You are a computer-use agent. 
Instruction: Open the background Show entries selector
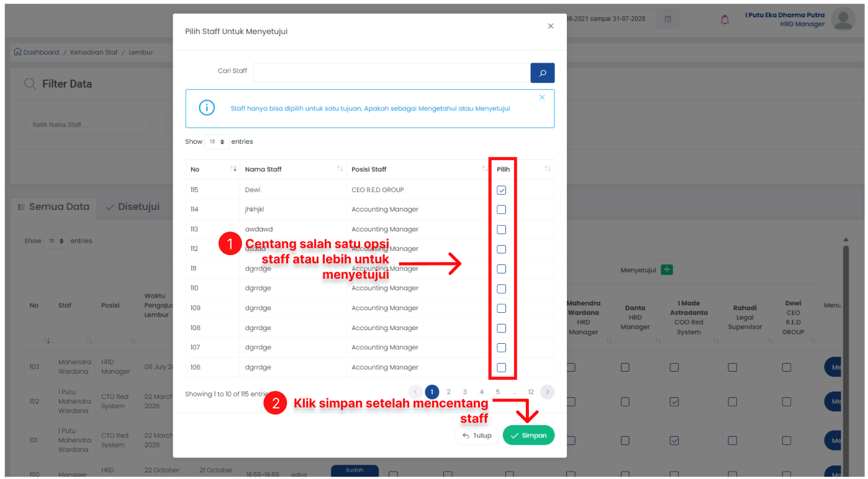[56, 241]
